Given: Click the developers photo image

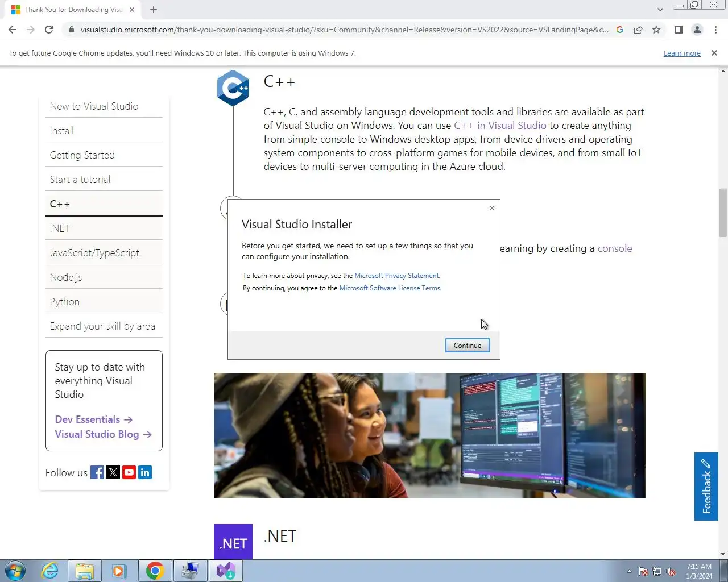Looking at the screenshot, I should (430, 435).
